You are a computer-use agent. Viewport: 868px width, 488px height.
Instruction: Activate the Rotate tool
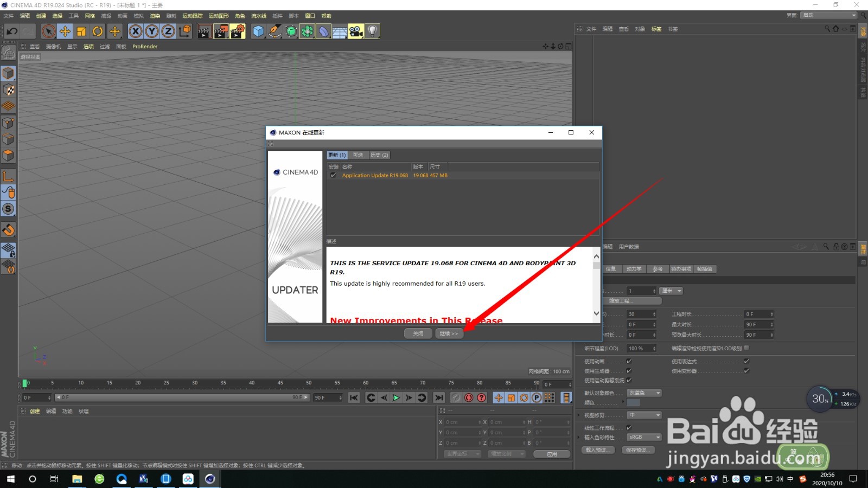tap(98, 31)
